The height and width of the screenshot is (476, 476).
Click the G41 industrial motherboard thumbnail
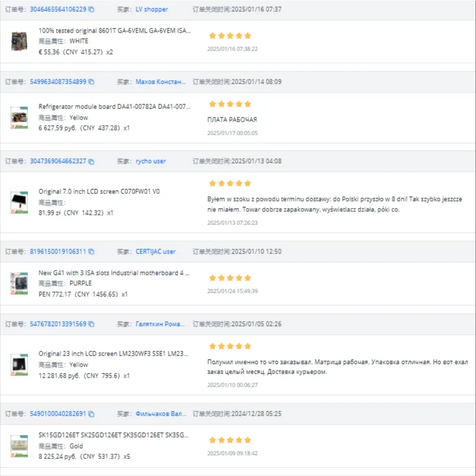19,284
